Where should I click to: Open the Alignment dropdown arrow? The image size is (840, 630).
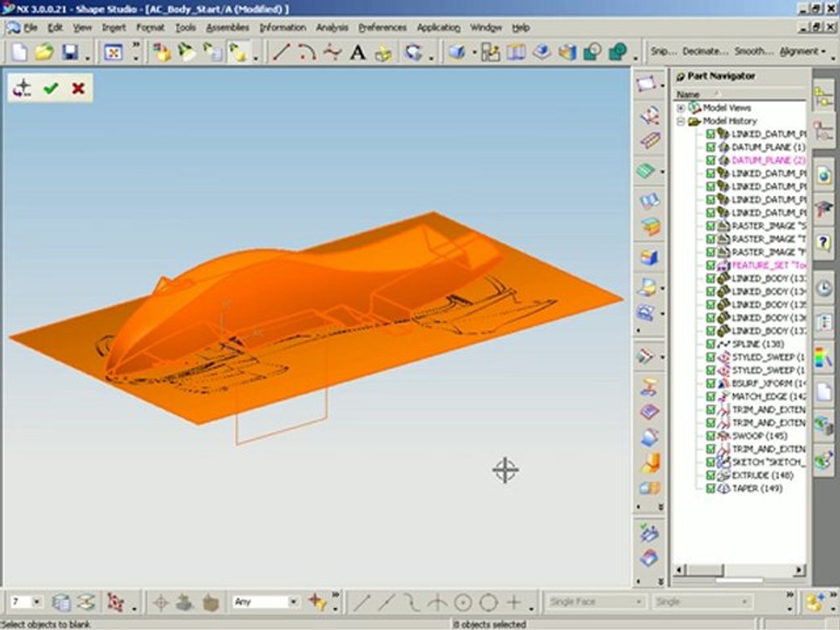click(x=823, y=52)
